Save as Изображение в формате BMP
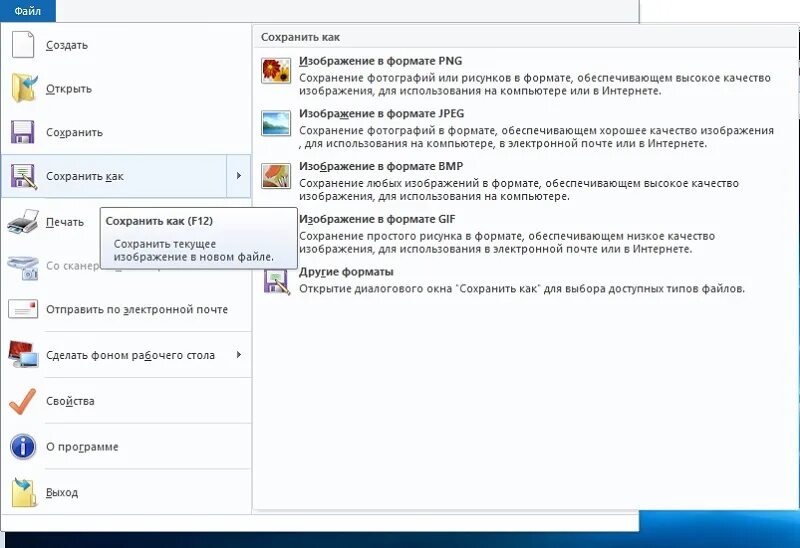The image size is (800, 548). pos(526,181)
